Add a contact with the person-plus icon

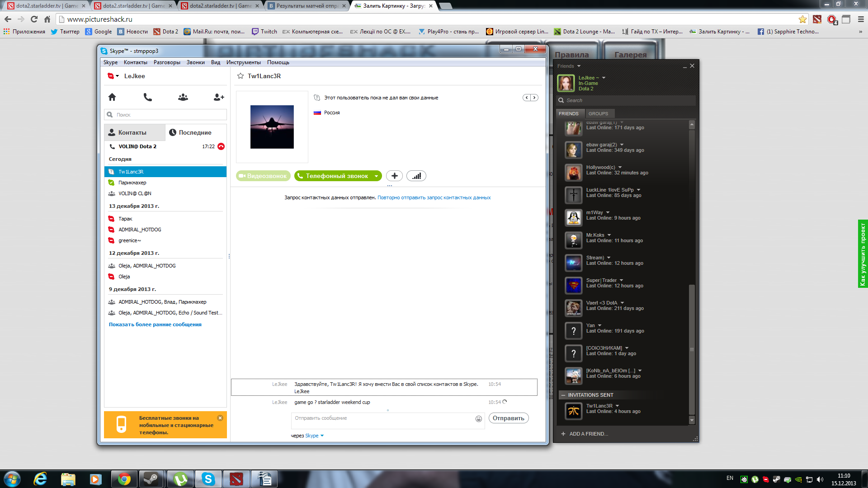click(x=219, y=97)
